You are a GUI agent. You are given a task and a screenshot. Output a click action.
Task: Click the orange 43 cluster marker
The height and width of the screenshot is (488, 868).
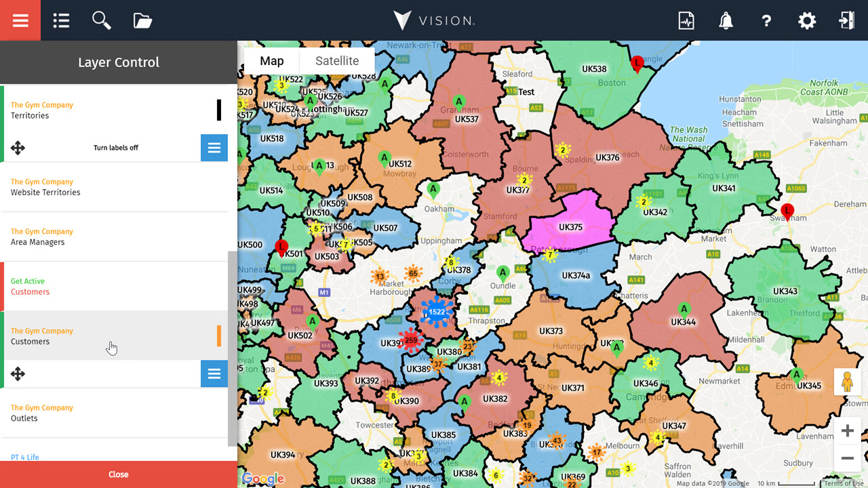click(557, 441)
